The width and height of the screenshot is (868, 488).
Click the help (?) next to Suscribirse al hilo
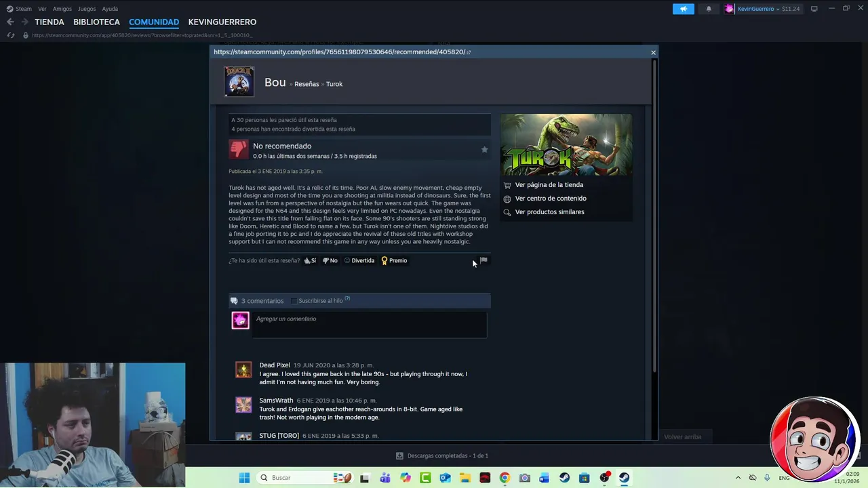(x=347, y=299)
